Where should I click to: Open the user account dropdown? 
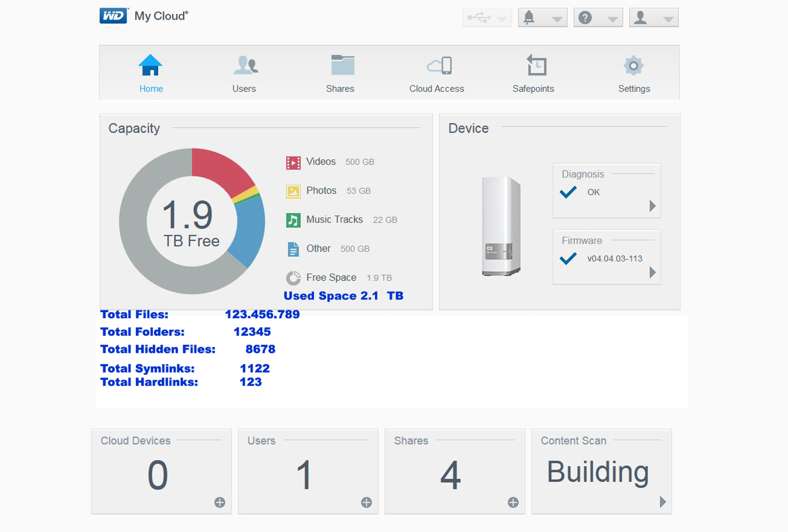[x=653, y=18]
